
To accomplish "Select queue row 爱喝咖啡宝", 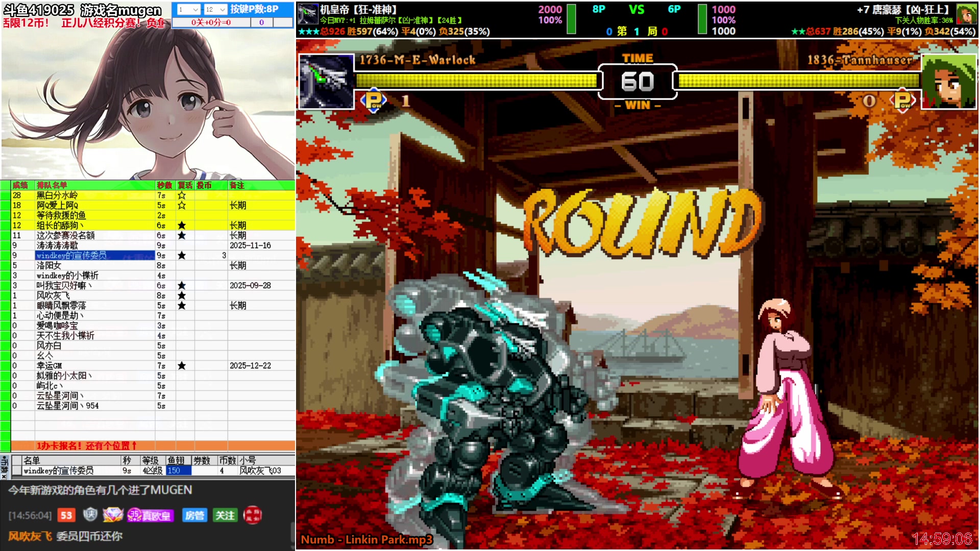I will 153,325.
